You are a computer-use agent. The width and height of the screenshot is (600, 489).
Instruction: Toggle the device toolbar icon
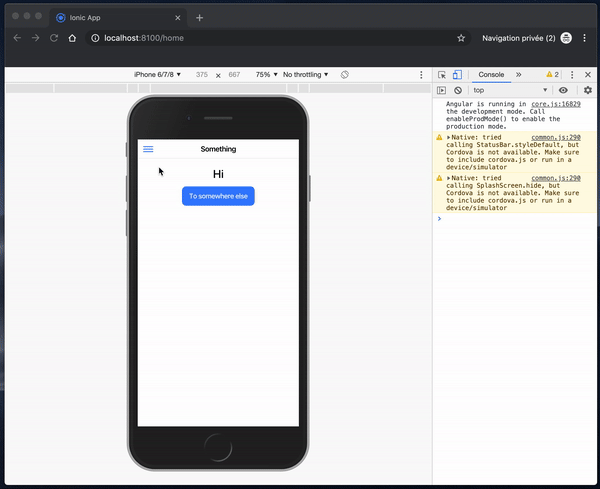point(456,75)
